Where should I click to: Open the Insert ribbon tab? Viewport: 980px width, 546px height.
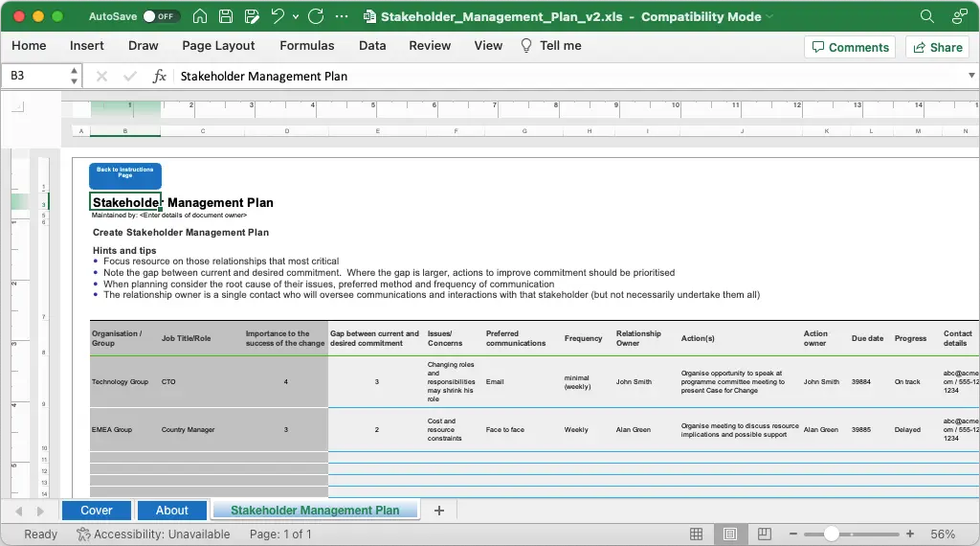87,46
